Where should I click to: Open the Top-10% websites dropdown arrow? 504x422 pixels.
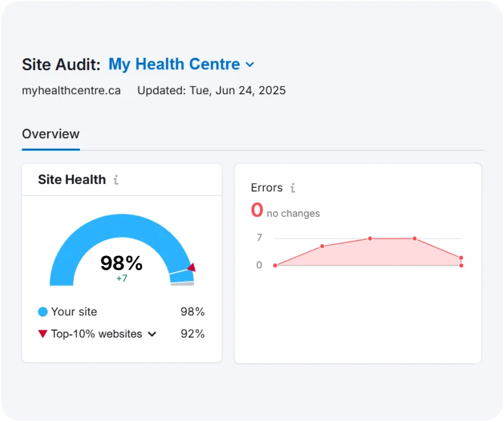pyautogui.click(x=152, y=334)
